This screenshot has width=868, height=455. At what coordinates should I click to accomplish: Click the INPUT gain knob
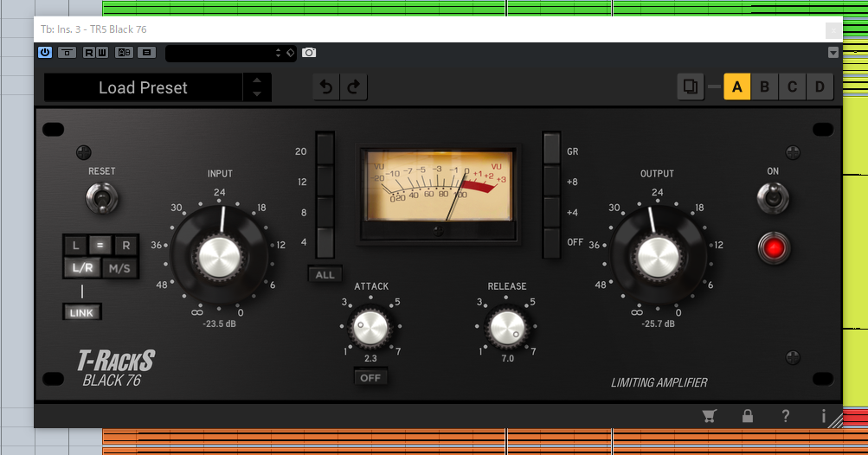(x=220, y=256)
